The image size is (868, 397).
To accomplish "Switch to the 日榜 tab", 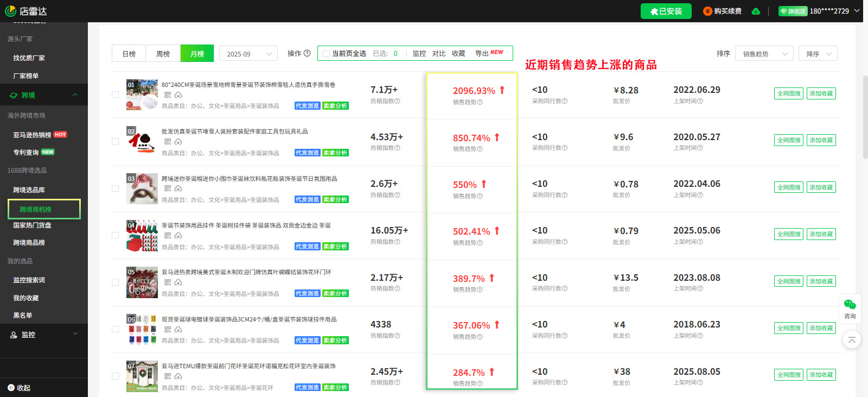I will pyautogui.click(x=129, y=54).
